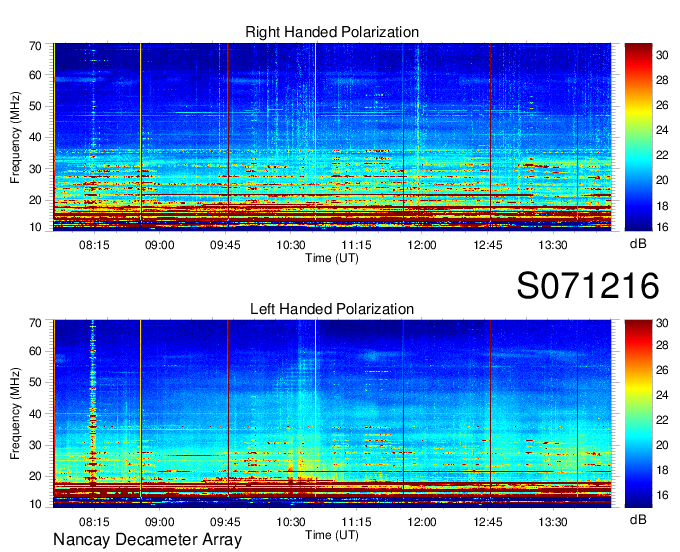The width and height of the screenshot is (680, 552).
Task: Click the Left Handed spectrogram image
Action: pyautogui.click(x=332, y=414)
